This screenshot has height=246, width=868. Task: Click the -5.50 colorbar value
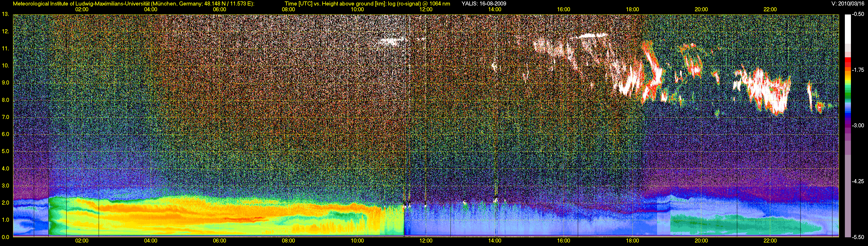(x=858, y=237)
